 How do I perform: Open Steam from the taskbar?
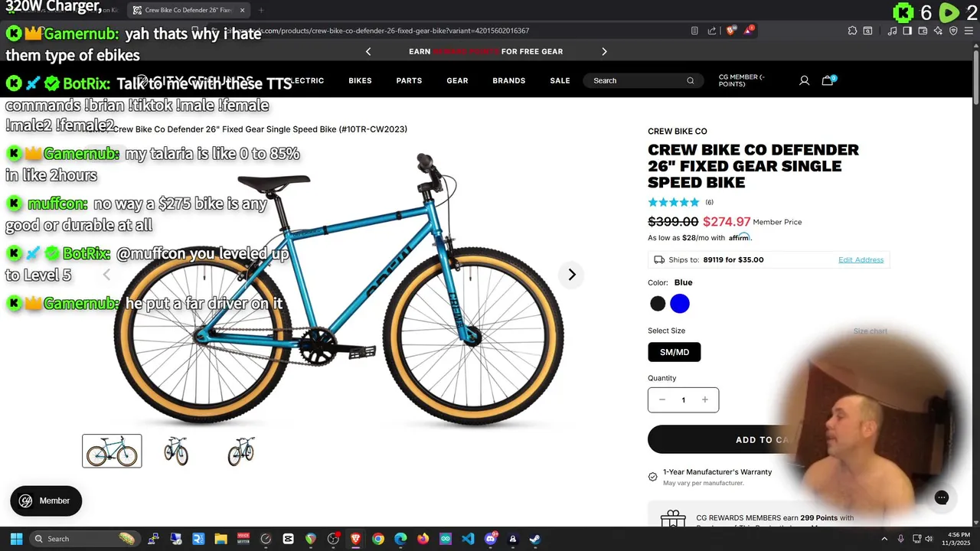[534, 539]
